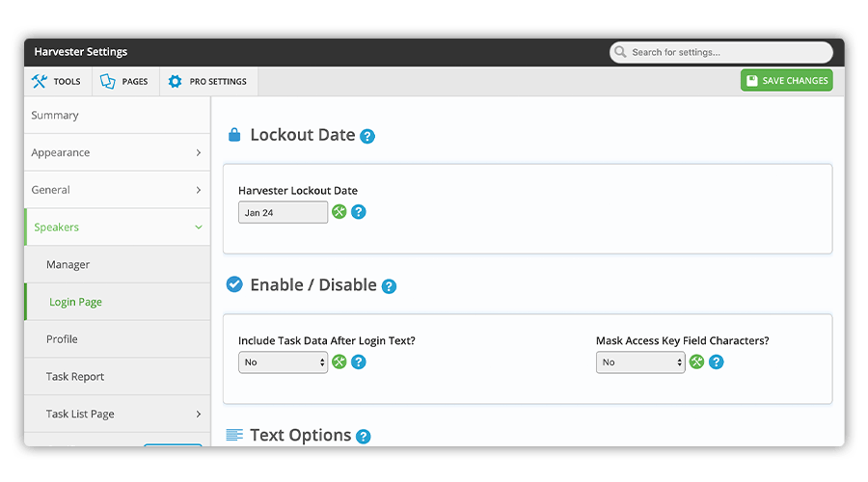Expand the Appearance sidebar section
The height and width of the screenshot is (482, 868).
(118, 152)
